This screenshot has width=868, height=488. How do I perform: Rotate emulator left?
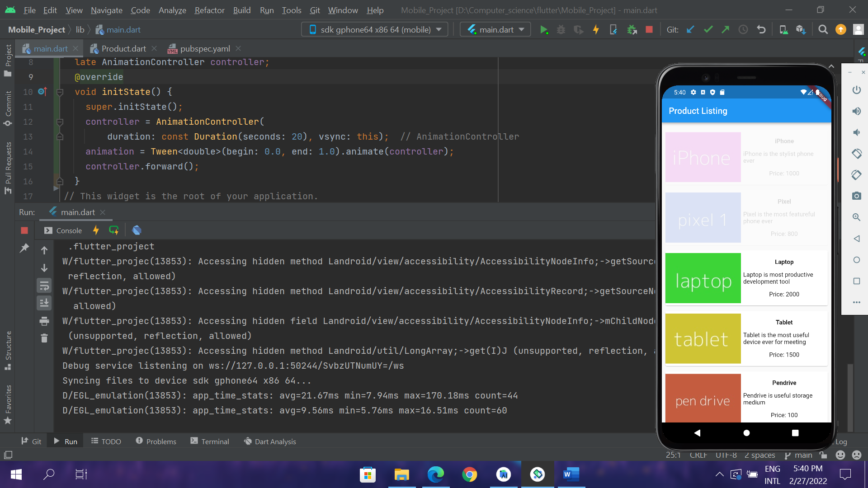tap(856, 154)
